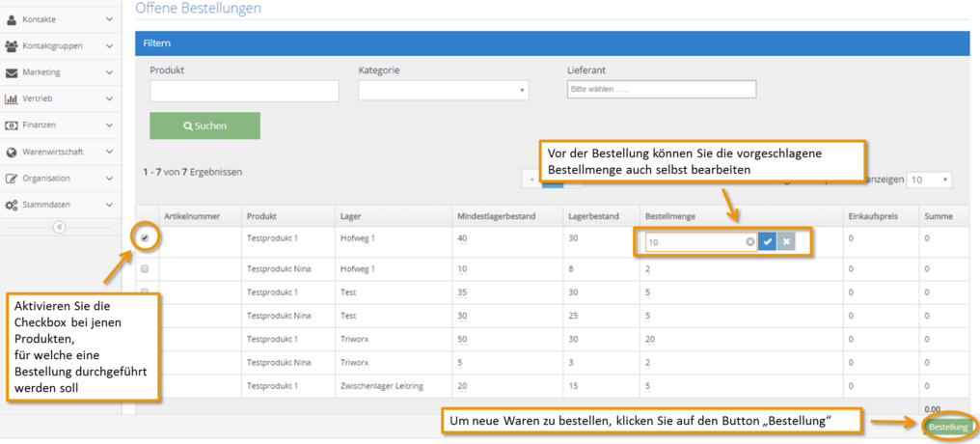Open the Kategorie dropdown

pos(444,90)
